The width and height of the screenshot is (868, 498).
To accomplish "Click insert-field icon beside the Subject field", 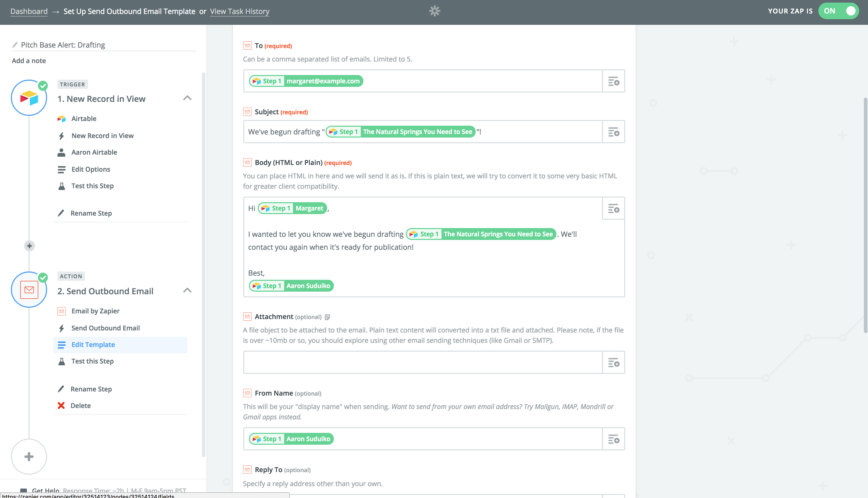I will [x=613, y=132].
